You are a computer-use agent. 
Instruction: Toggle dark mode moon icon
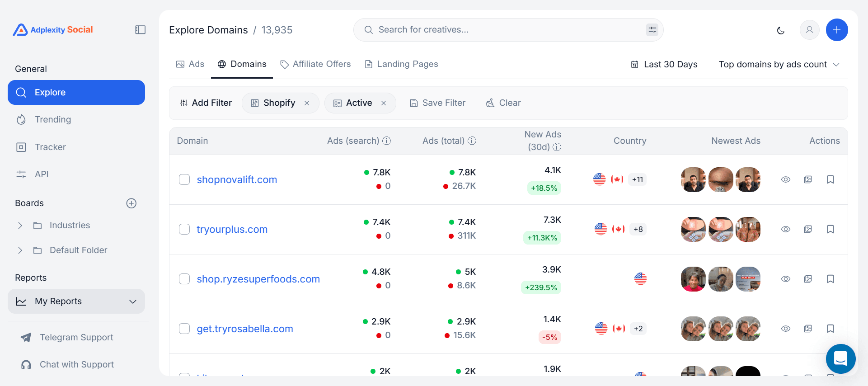tap(780, 30)
